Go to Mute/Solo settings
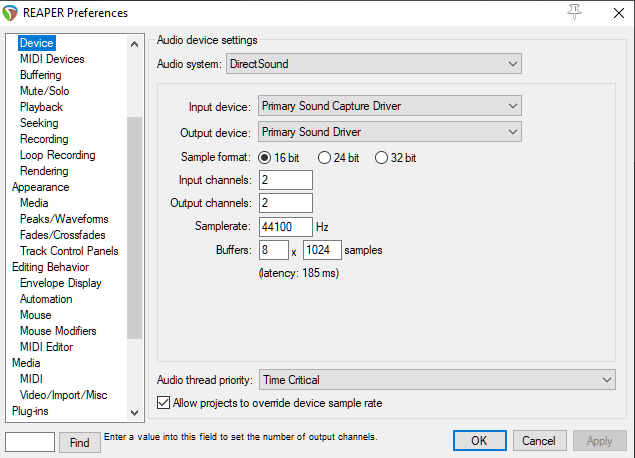The width and height of the screenshot is (635, 458). point(45,91)
